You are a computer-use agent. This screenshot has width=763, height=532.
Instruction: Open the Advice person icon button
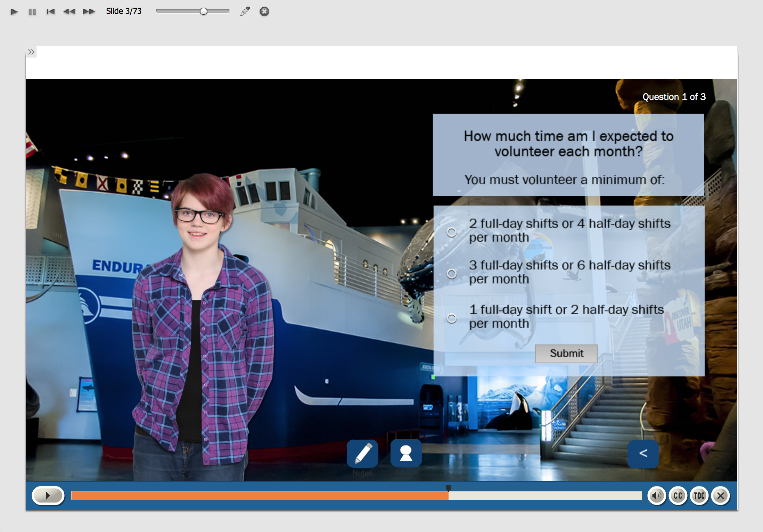[406, 454]
